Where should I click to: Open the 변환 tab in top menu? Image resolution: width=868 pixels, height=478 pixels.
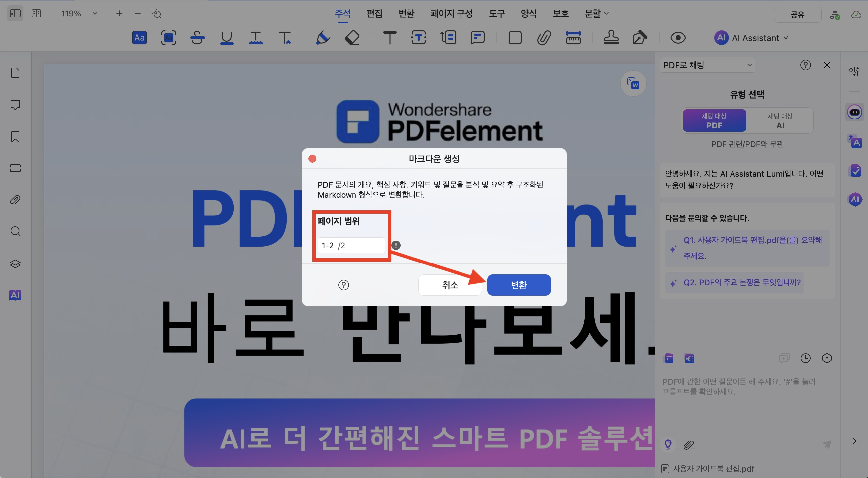coord(407,14)
